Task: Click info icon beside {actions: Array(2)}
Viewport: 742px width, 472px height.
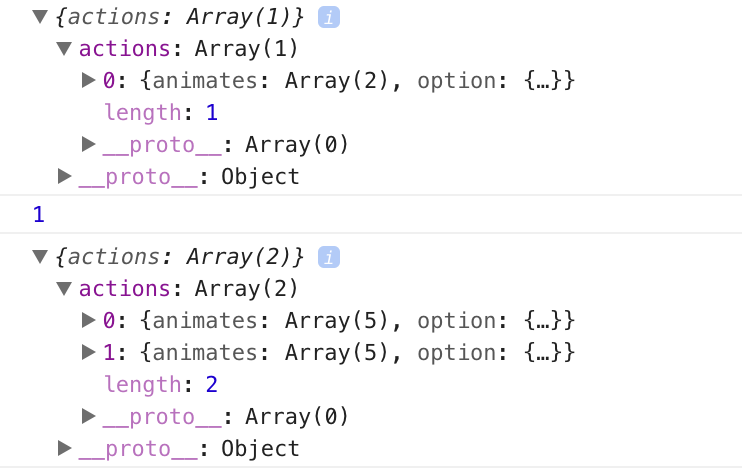Action: coord(328,257)
